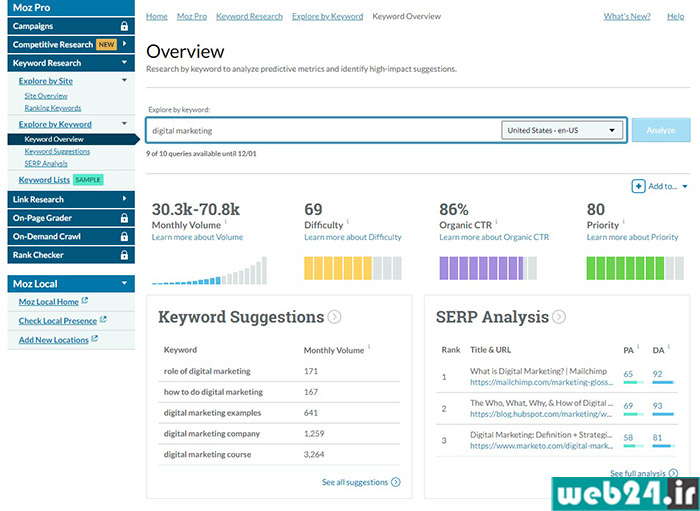Click the lock icon beside Rank Checker
The image size is (700, 511).
[x=124, y=255]
